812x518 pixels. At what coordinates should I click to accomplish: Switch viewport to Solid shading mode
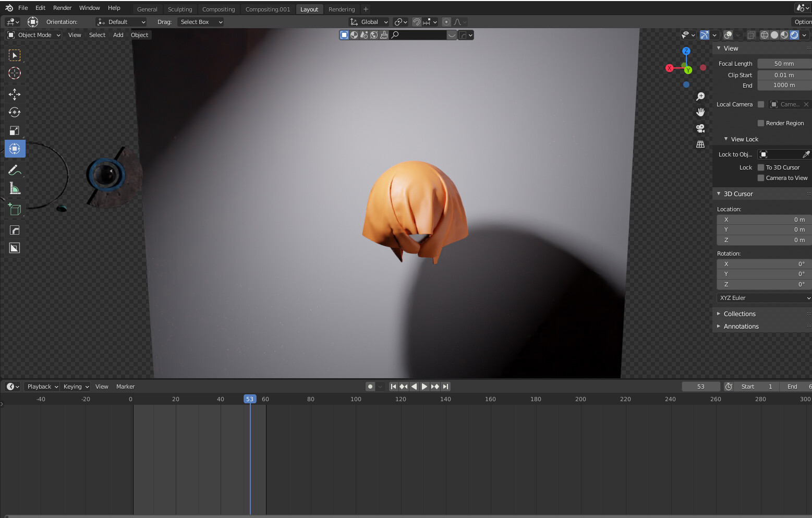pos(774,35)
